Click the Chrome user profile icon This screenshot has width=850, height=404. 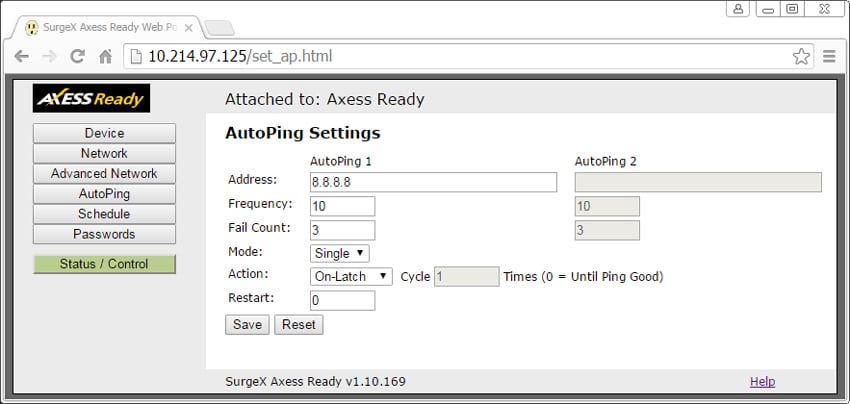coord(738,9)
